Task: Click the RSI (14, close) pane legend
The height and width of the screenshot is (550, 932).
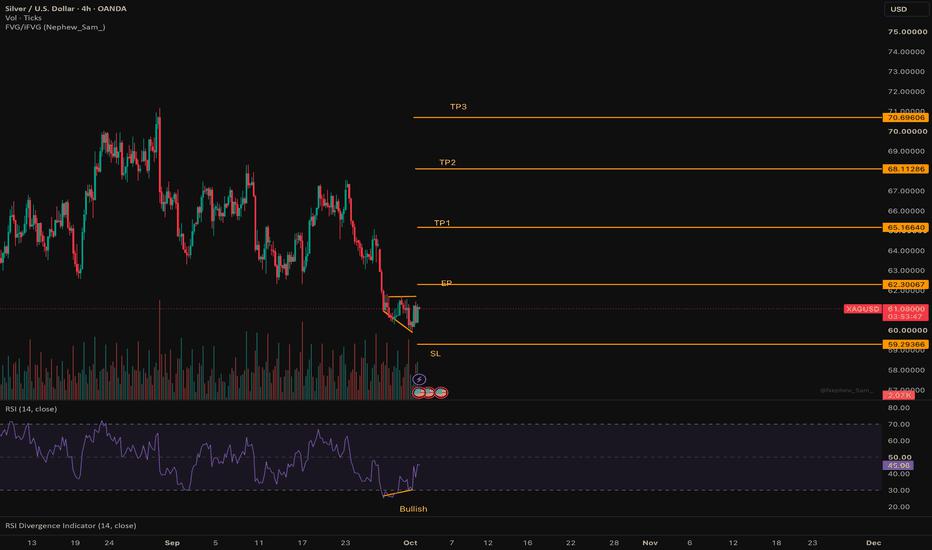Action: (31, 409)
